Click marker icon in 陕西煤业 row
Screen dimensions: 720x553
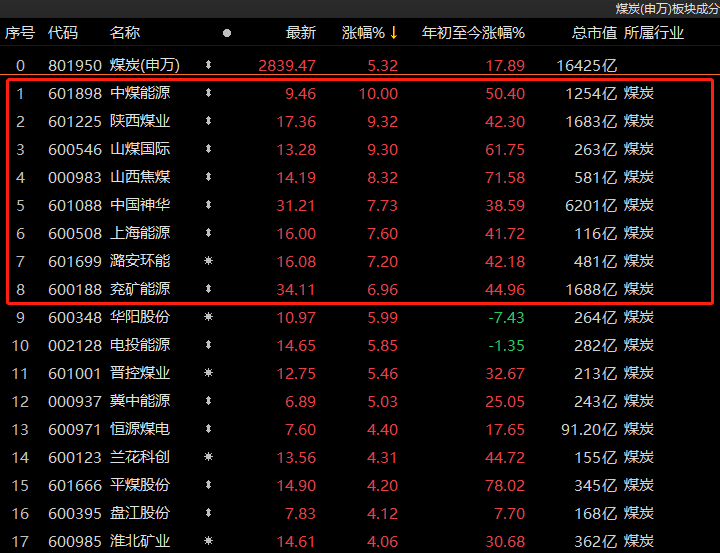208,121
